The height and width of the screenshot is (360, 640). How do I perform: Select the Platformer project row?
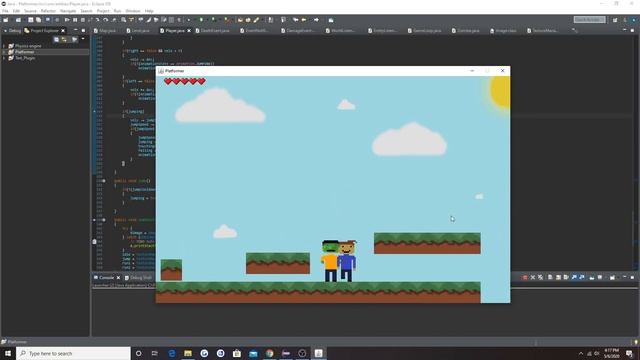tap(45, 52)
